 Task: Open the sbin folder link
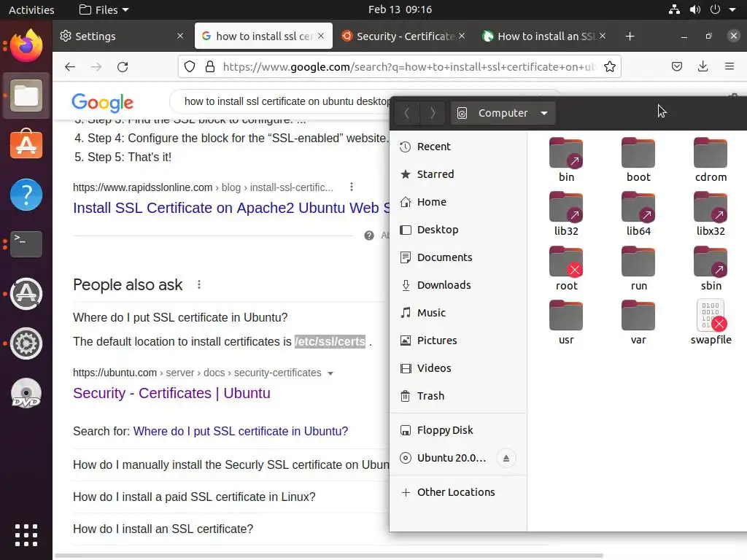[x=711, y=268]
